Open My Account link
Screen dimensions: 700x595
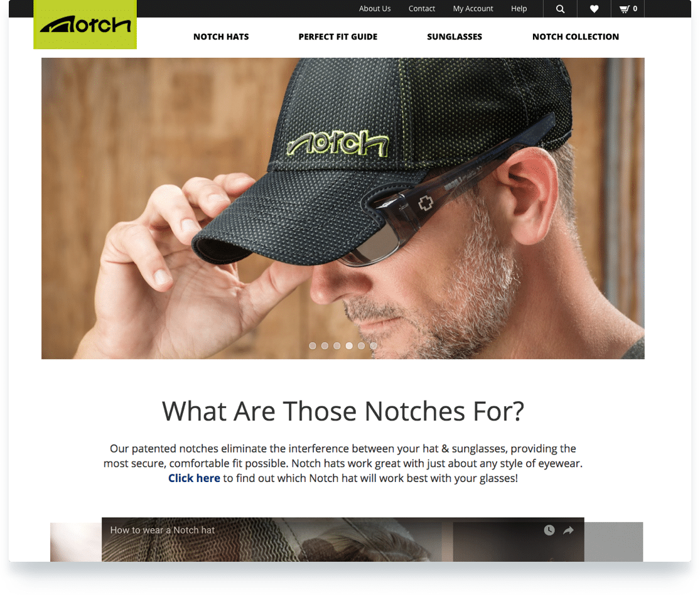click(x=473, y=9)
